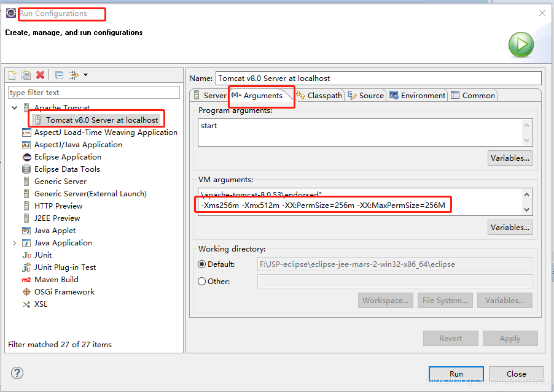Image resolution: width=554 pixels, height=392 pixels.
Task: Click the AspectJ Load-Time Weaving Application icon
Action: click(x=26, y=133)
